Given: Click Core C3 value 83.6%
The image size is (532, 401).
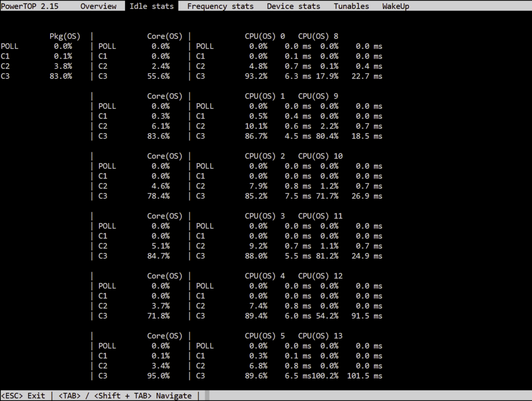Looking at the screenshot, I should click(159, 136).
